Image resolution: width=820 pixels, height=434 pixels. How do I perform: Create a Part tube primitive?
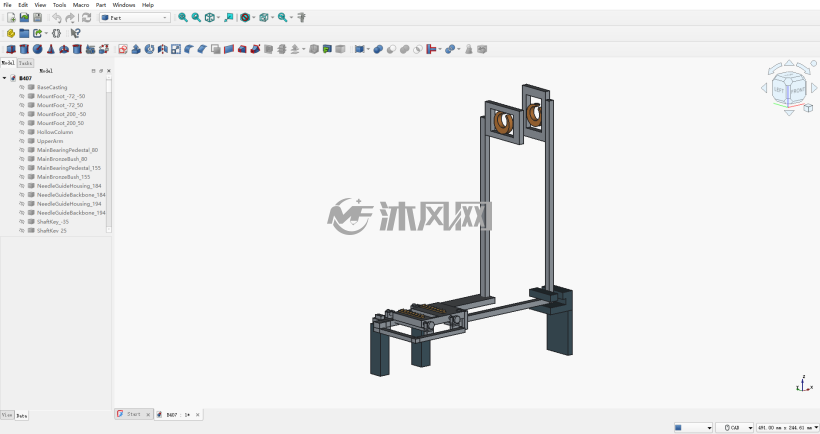77,49
